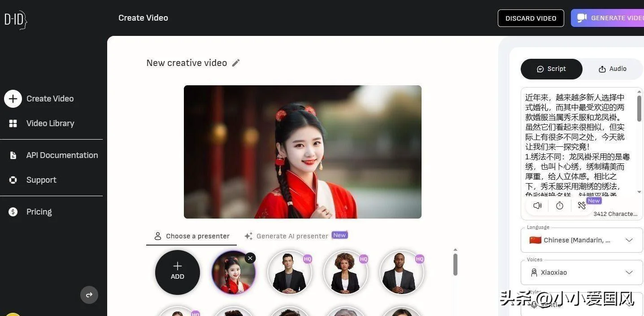Edit the video title with the pencil icon
Viewport: 644px width, 316px height.
click(236, 63)
